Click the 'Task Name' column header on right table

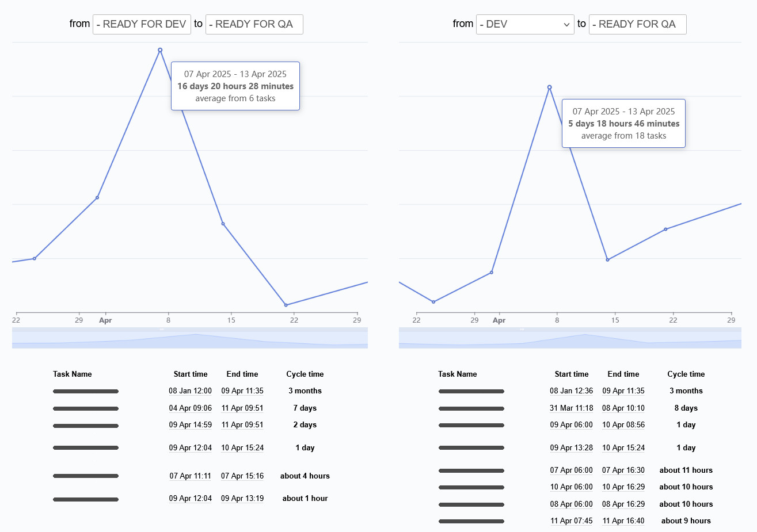pyautogui.click(x=458, y=374)
